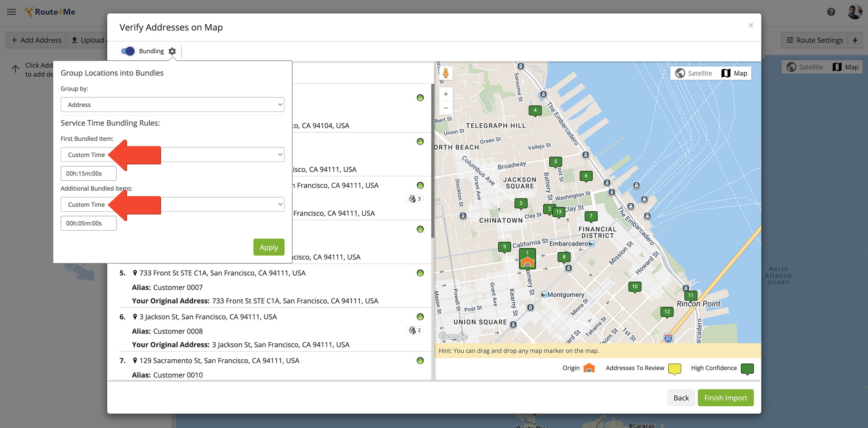
Task: Open bundling settings gear icon
Action: pyautogui.click(x=172, y=51)
